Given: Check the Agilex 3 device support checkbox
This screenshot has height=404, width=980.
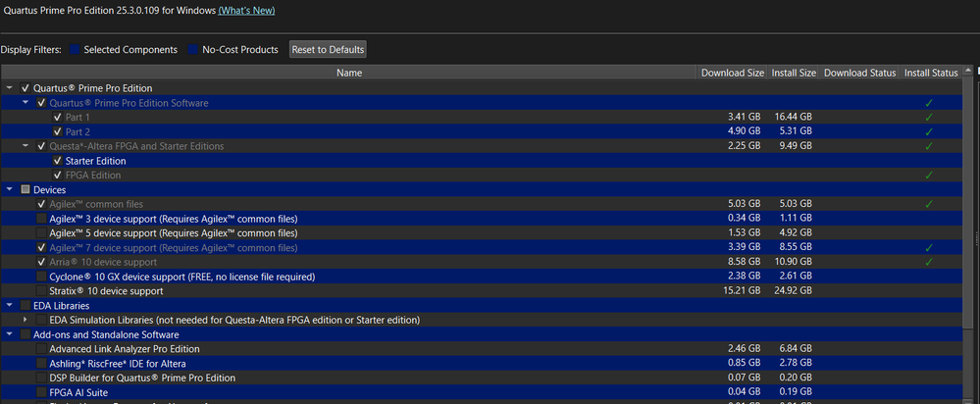Looking at the screenshot, I should pos(41,219).
